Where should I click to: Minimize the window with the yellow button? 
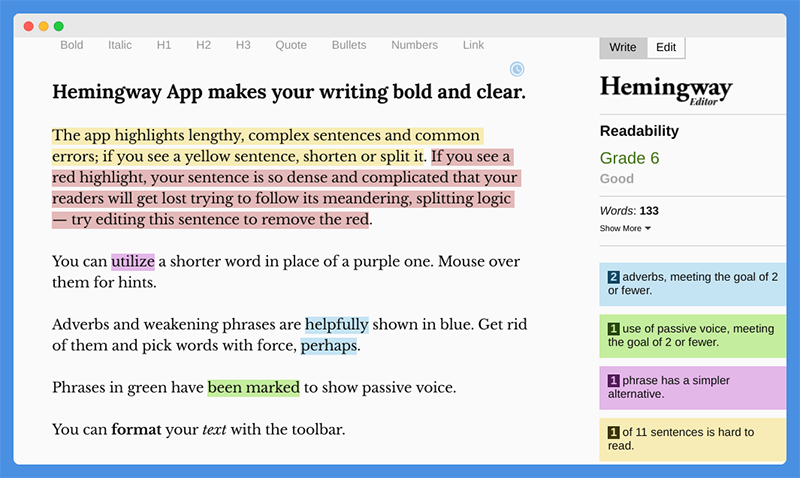[43, 26]
